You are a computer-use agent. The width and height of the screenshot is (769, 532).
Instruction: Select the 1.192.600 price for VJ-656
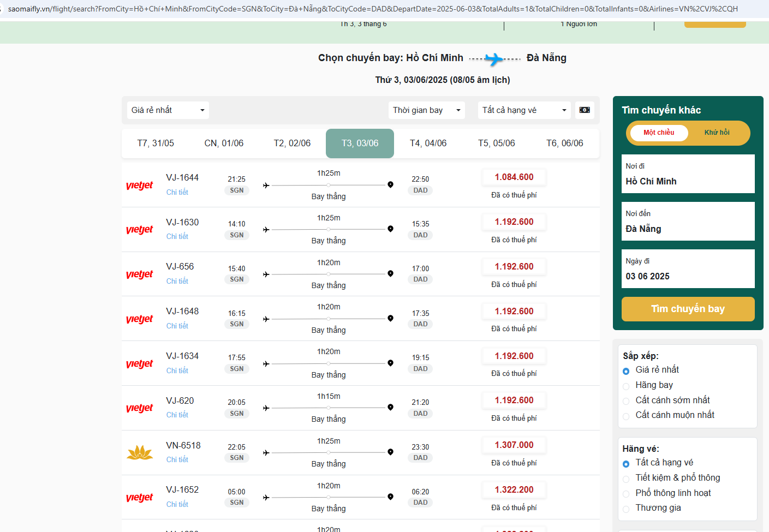coord(514,267)
